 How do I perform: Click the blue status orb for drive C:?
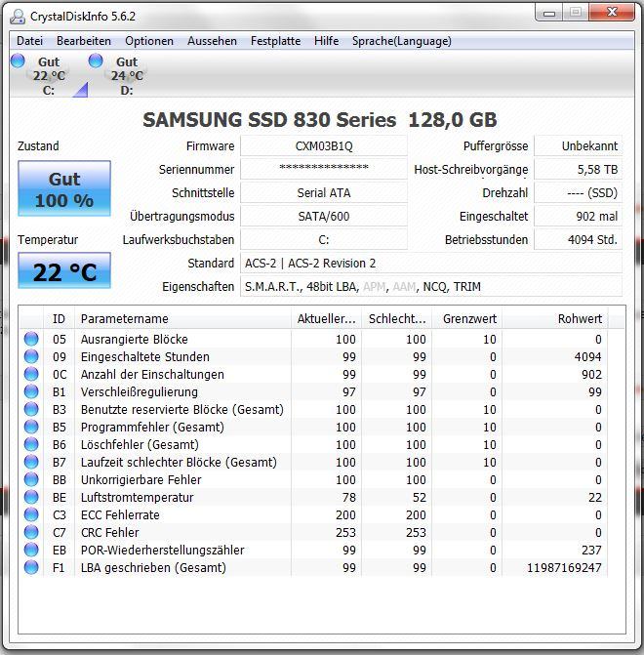tap(18, 61)
